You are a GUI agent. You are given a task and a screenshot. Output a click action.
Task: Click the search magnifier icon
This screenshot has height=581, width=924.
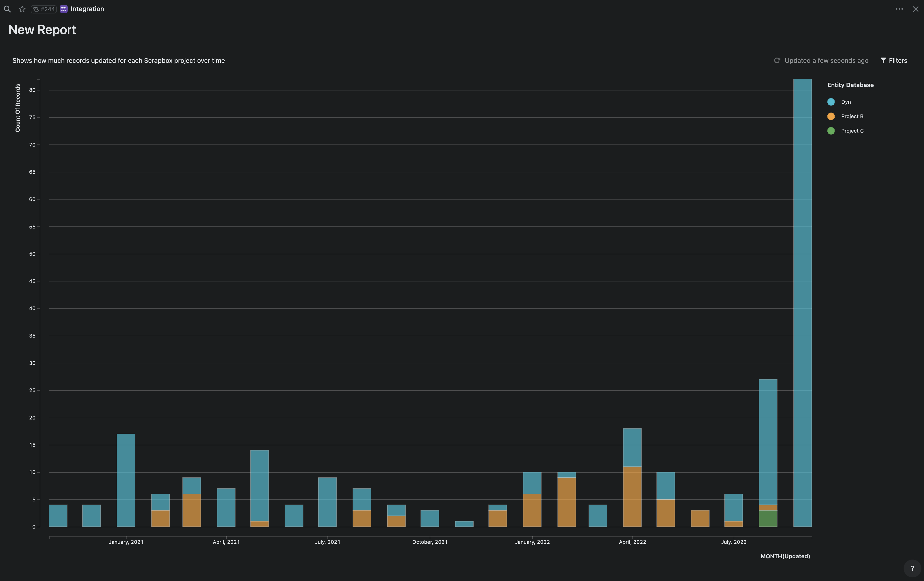(x=7, y=9)
